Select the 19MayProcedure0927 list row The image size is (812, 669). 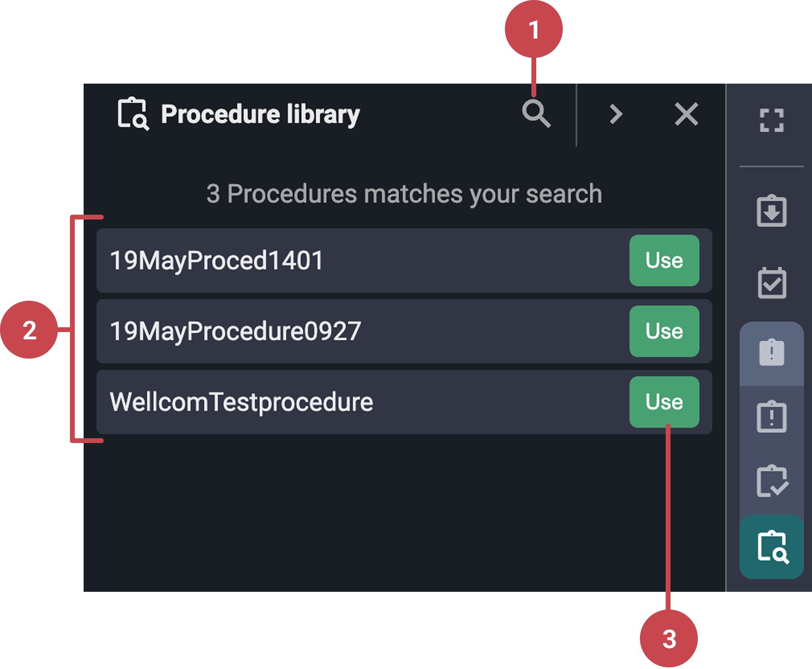322,331
